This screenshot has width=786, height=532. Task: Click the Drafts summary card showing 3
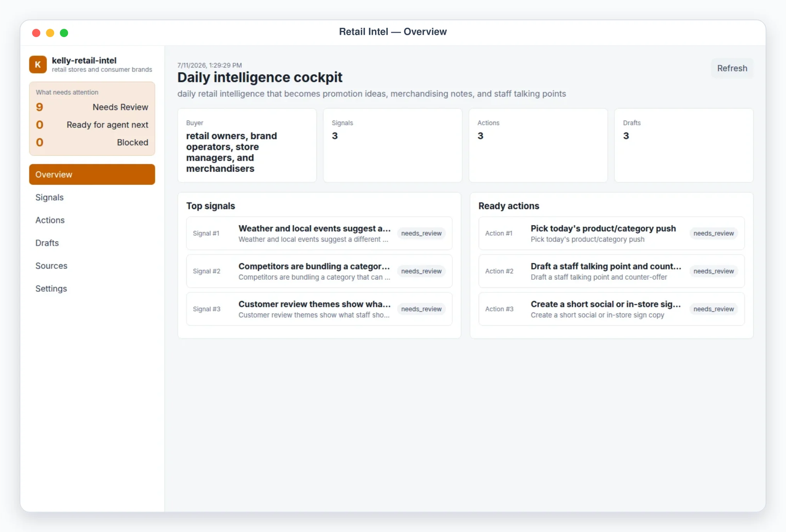pos(684,145)
